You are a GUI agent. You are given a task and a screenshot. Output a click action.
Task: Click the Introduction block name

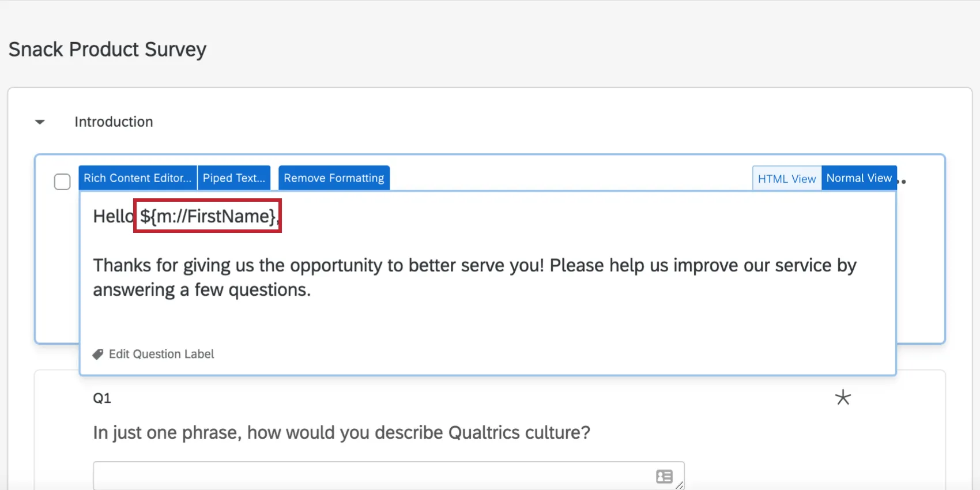(x=114, y=122)
